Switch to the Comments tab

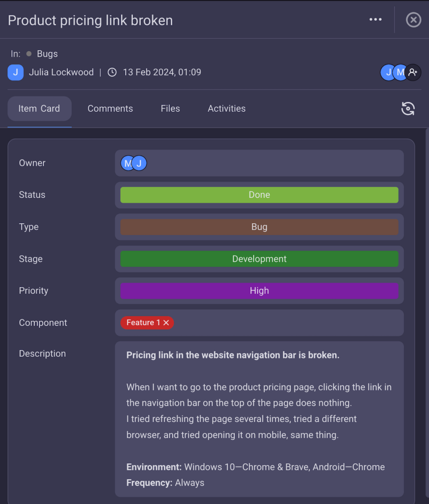tap(110, 108)
